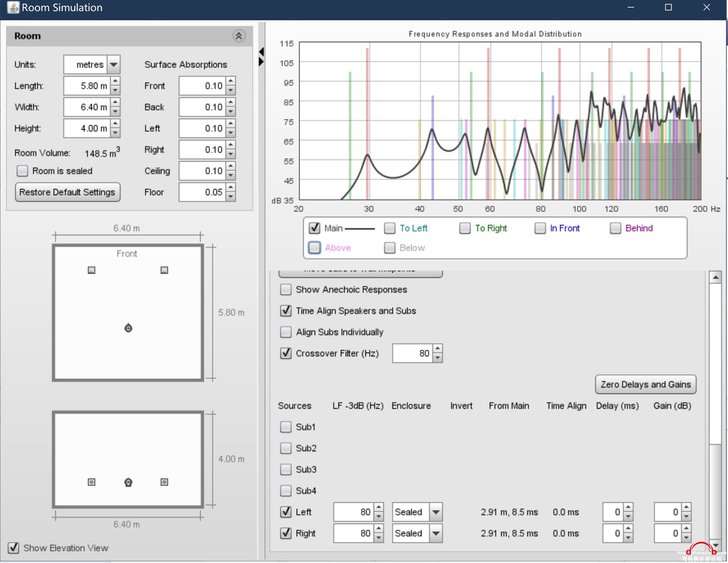728x563 pixels.
Task: Click the left-pointing divider collapse arrow
Action: click(261, 52)
